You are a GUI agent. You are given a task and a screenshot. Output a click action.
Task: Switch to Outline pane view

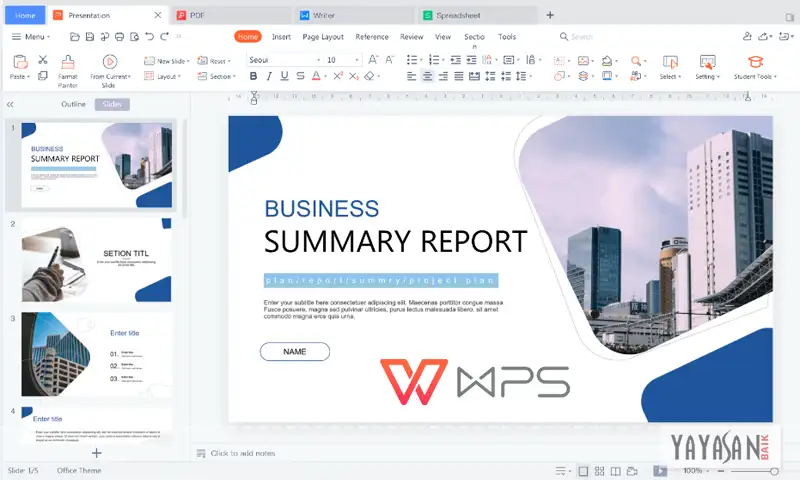click(73, 104)
